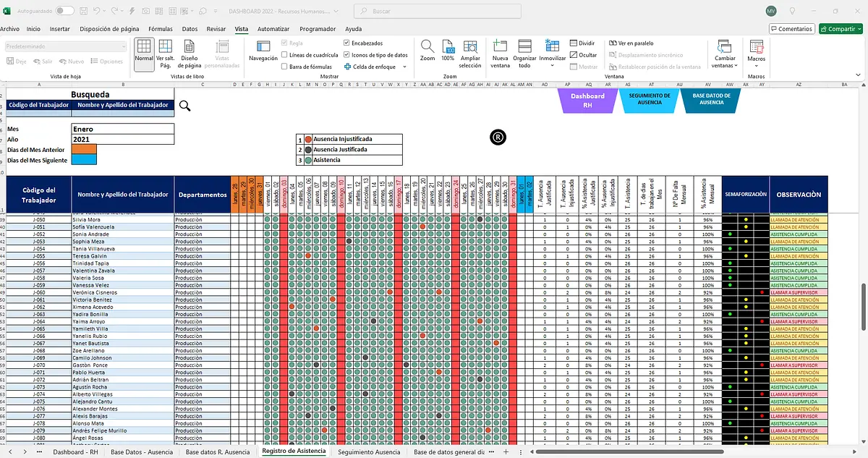The height and width of the screenshot is (458, 868).
Task: Expand the Celda de enfoque dropdown arrow
Action: (404, 67)
